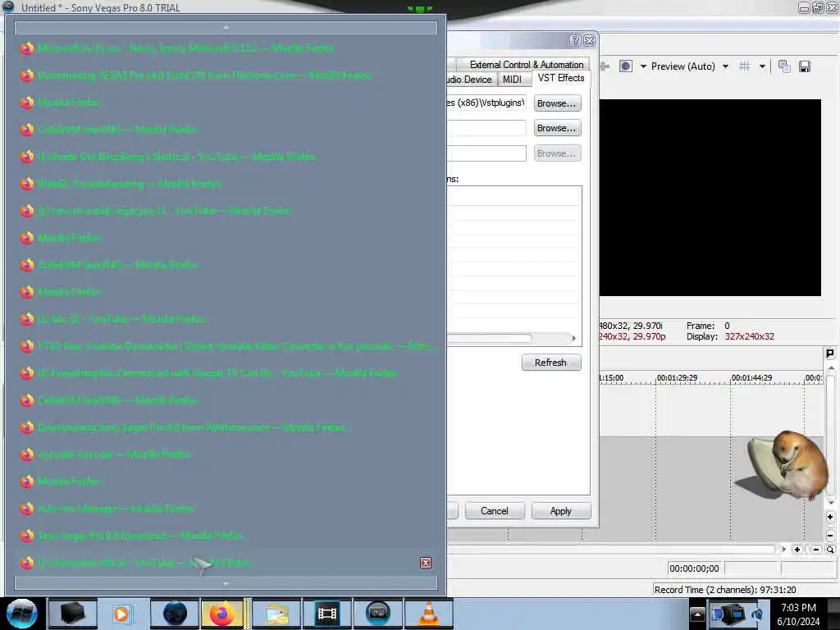840x630 pixels.
Task: Click the horizontal scrollbar thumb in the plug-in list
Action: click(x=489, y=338)
